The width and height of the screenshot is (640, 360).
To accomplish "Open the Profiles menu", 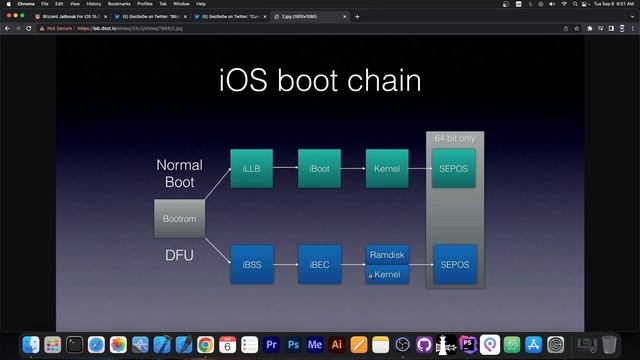I will (144, 4).
